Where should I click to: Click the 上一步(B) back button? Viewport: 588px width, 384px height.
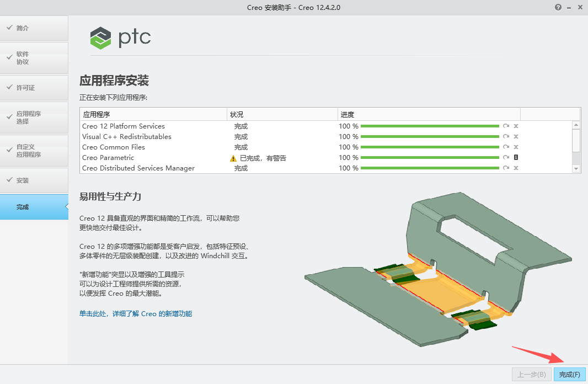(x=532, y=375)
